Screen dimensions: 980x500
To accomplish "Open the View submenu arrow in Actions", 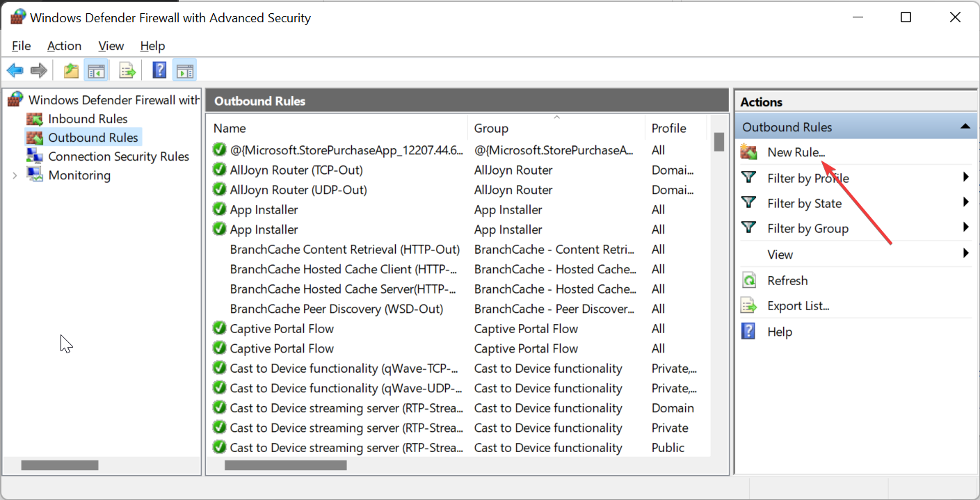I will tap(965, 254).
